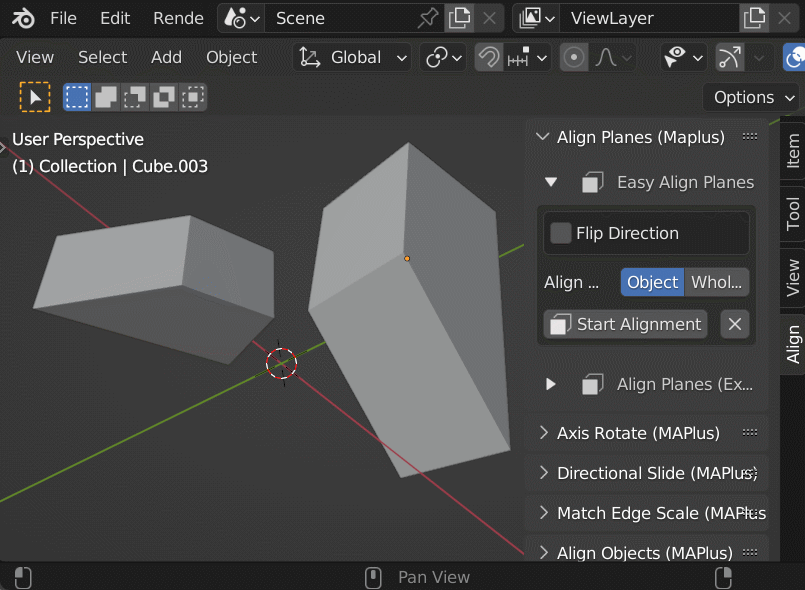Enable the Flip Direction checkbox
The height and width of the screenshot is (590, 805).
tap(561, 233)
